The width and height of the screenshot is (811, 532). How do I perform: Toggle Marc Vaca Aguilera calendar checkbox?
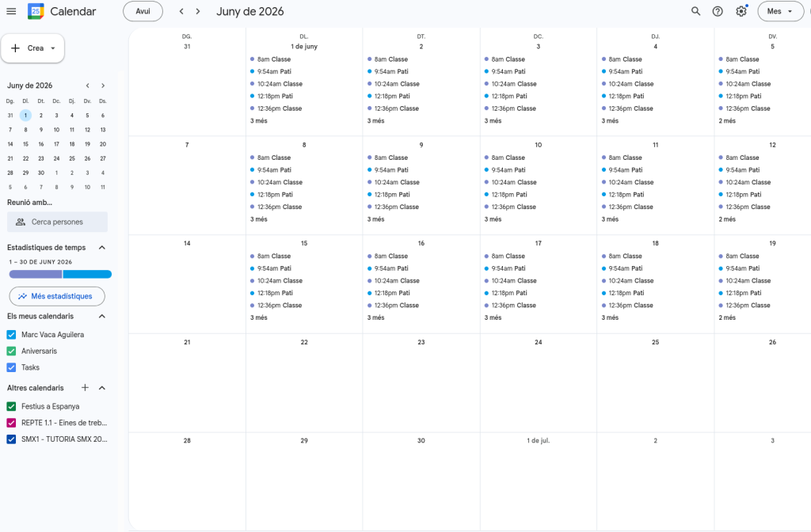11,335
